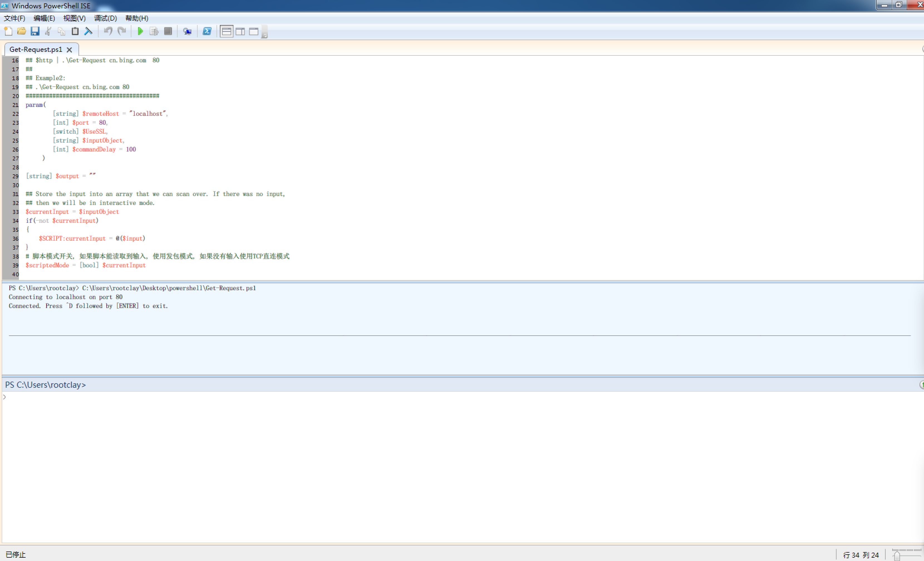The width and height of the screenshot is (924, 561).
Task: Click line number 21 in the gutter
Action: 15,105
